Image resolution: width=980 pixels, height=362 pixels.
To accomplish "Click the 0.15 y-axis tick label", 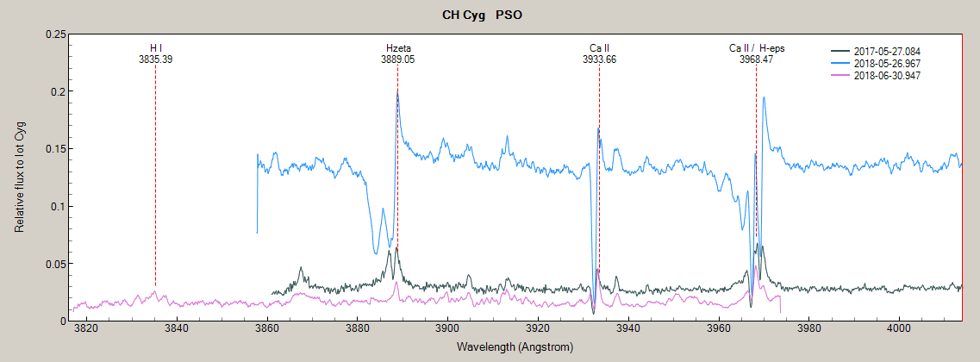I will [56, 149].
